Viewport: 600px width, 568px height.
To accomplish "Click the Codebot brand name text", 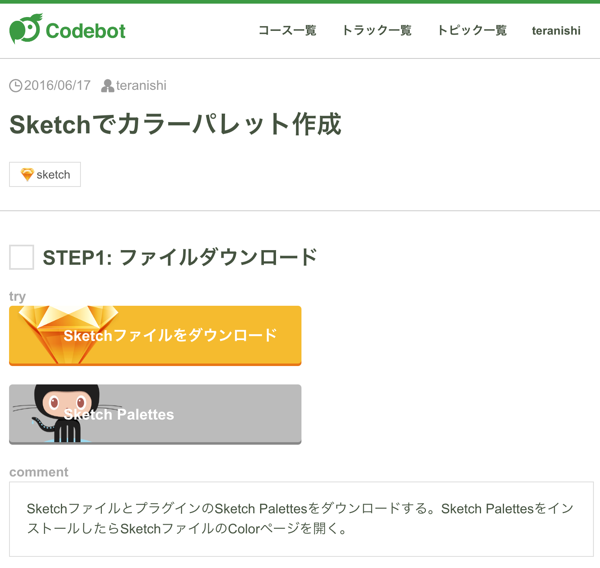I will pos(86,30).
